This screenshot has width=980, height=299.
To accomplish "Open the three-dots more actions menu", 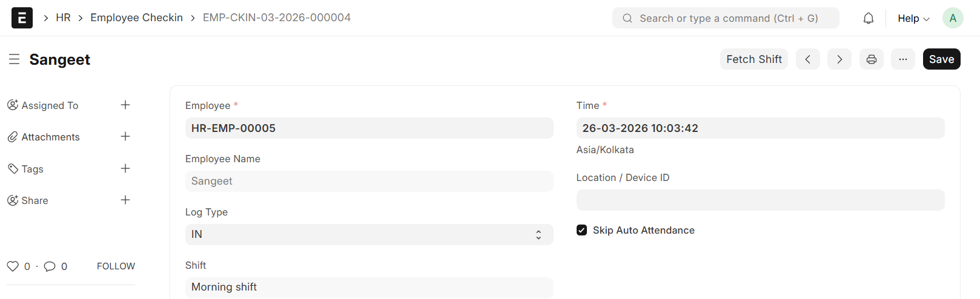I will 902,59.
